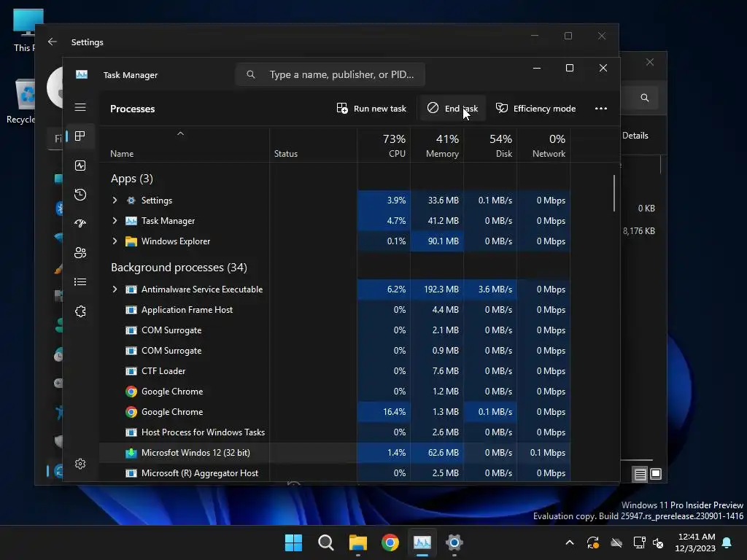Viewport: 747px width, 560px height.
Task: Expand the Windows Explorer process group
Action: click(x=115, y=241)
